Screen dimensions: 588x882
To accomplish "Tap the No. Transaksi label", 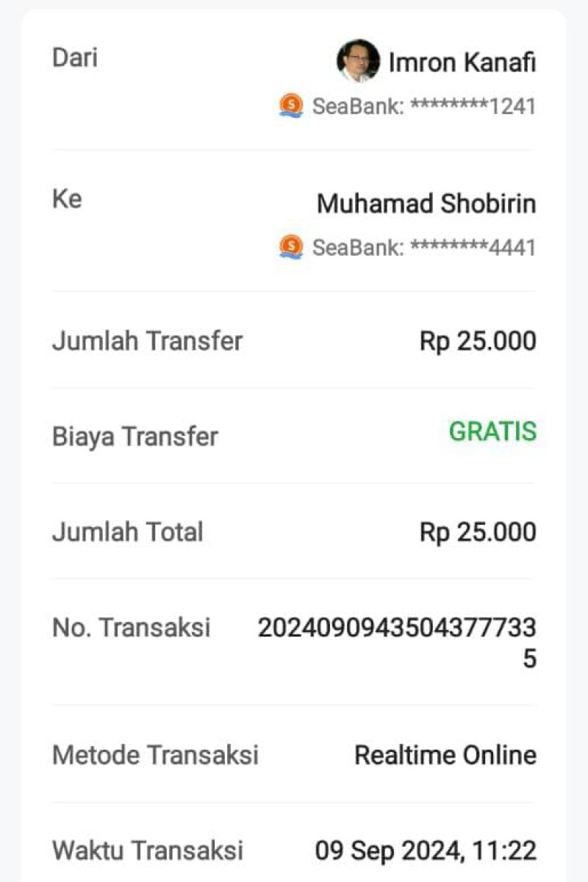I will tap(131, 628).
